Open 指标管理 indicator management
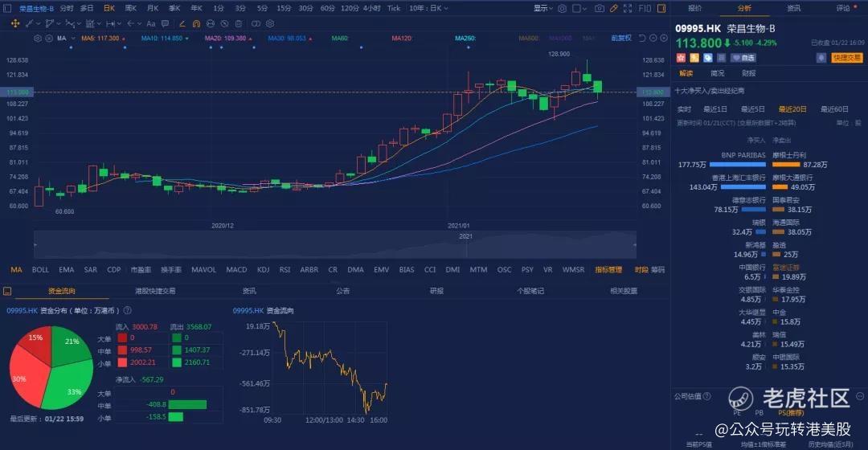The image size is (868, 450). [x=608, y=269]
